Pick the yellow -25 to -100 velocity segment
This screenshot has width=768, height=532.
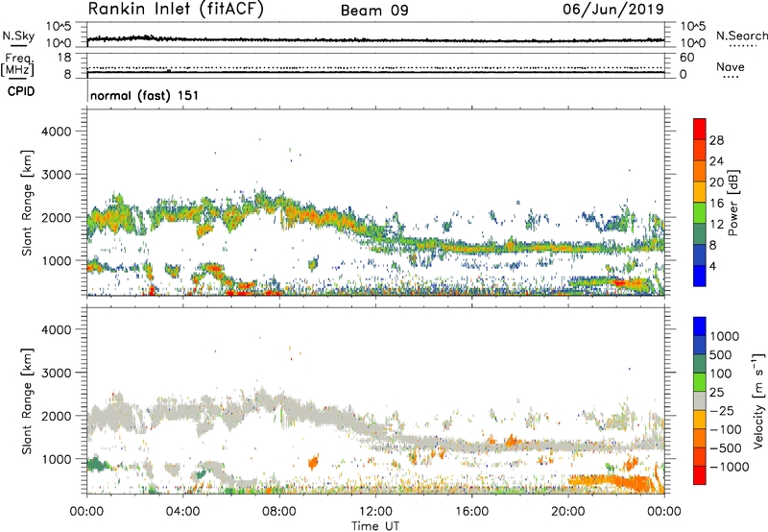pyautogui.click(x=700, y=420)
